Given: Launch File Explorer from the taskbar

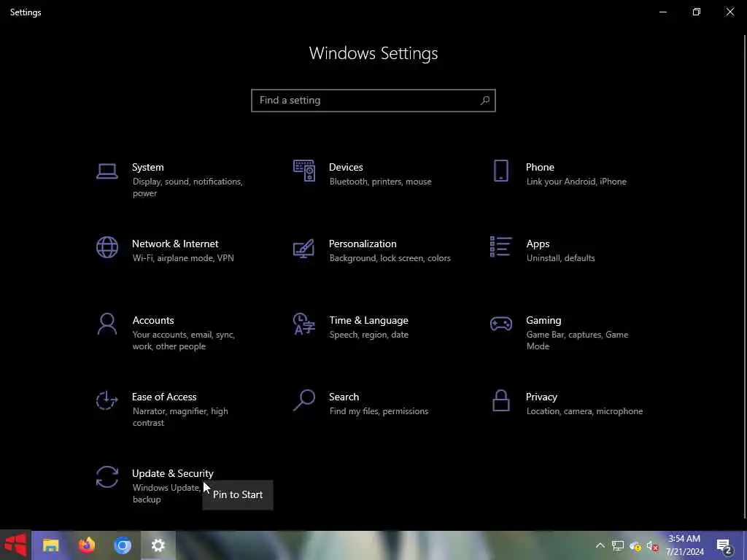Looking at the screenshot, I should [x=50, y=545].
